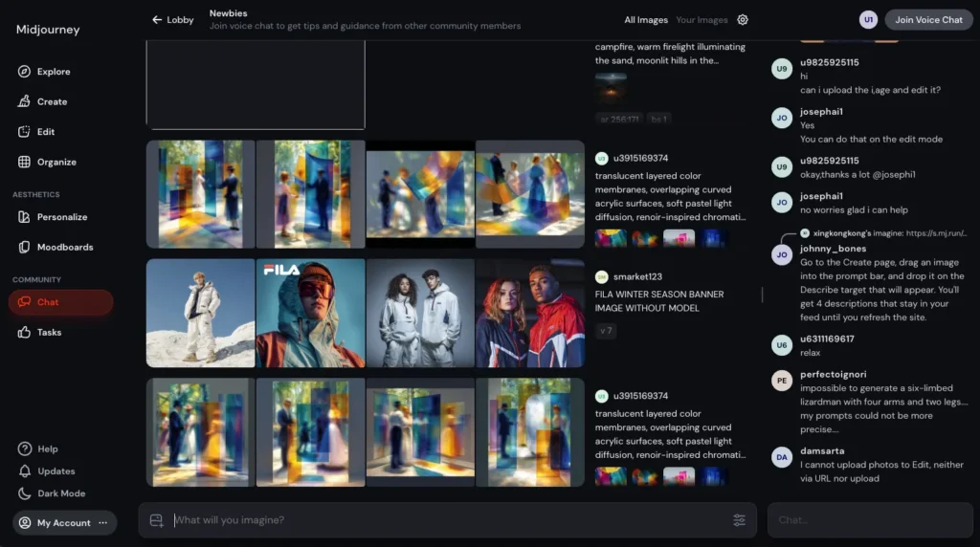
Task: Toggle Dark Mode
Action: click(60, 493)
